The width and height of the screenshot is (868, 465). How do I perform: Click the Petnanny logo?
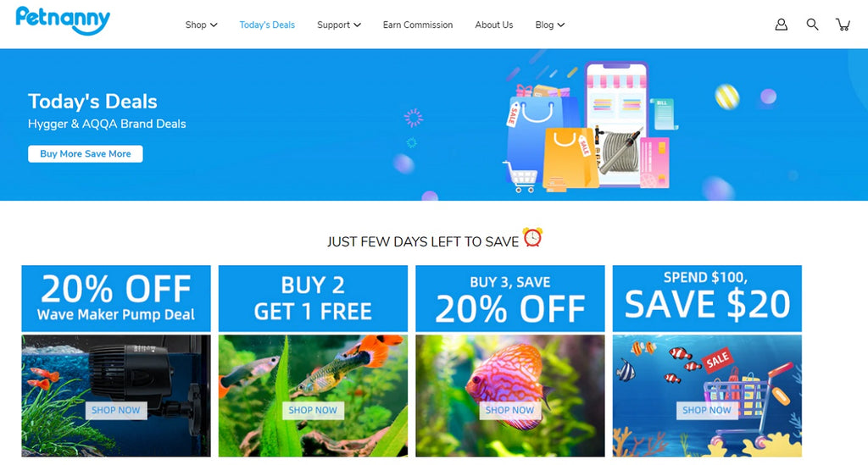[63, 20]
